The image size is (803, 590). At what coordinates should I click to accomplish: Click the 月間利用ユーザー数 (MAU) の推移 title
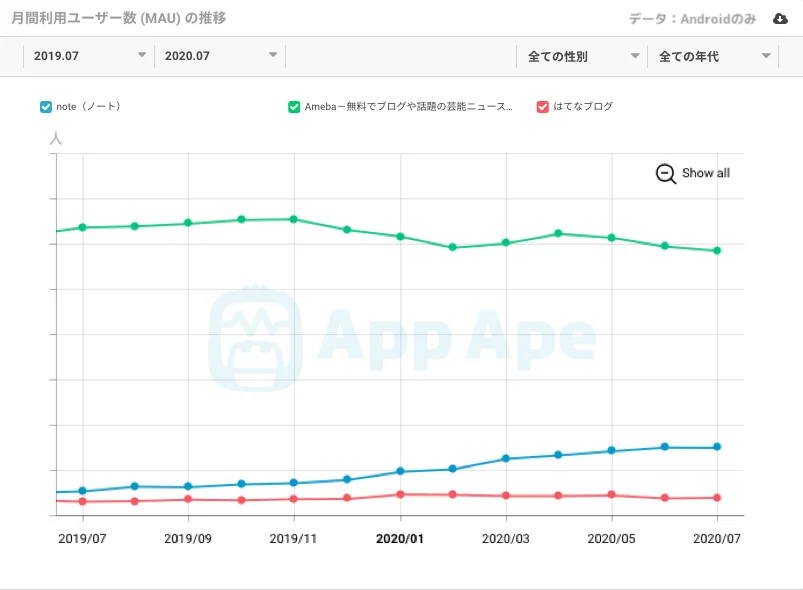click(x=119, y=18)
